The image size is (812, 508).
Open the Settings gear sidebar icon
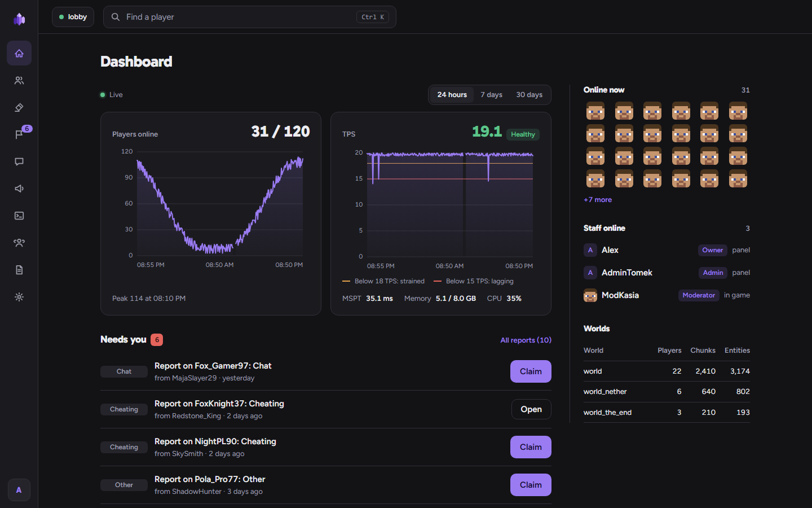tap(19, 297)
